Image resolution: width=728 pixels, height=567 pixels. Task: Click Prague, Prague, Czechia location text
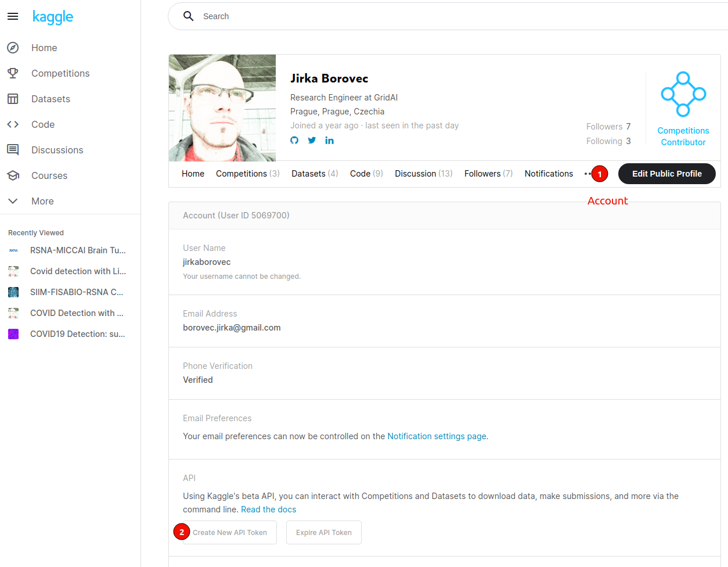(x=337, y=112)
